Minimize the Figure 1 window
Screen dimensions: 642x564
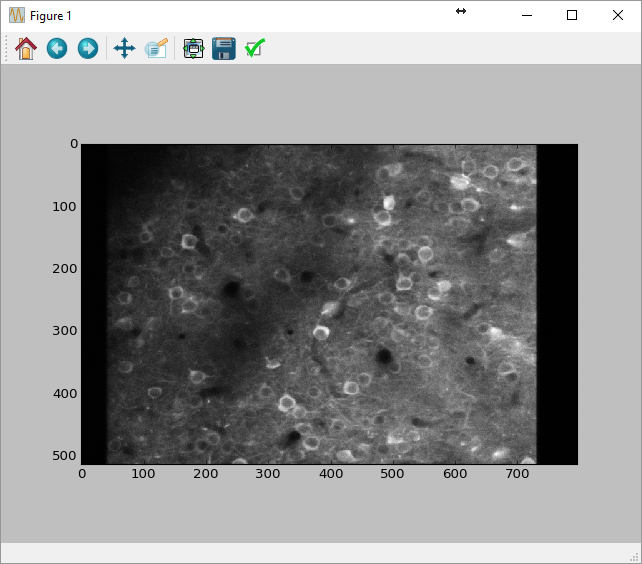point(526,16)
